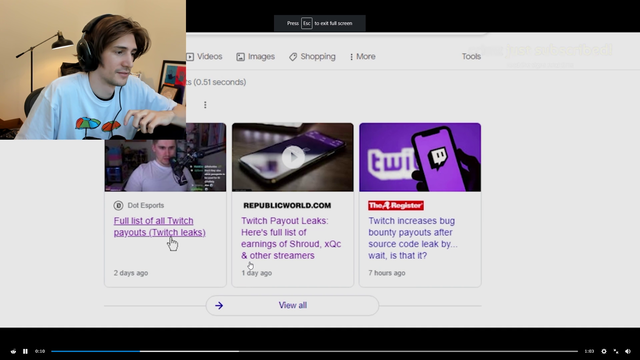Exit fullscreen using the collapse icon
640x360 pixels.
point(616,351)
